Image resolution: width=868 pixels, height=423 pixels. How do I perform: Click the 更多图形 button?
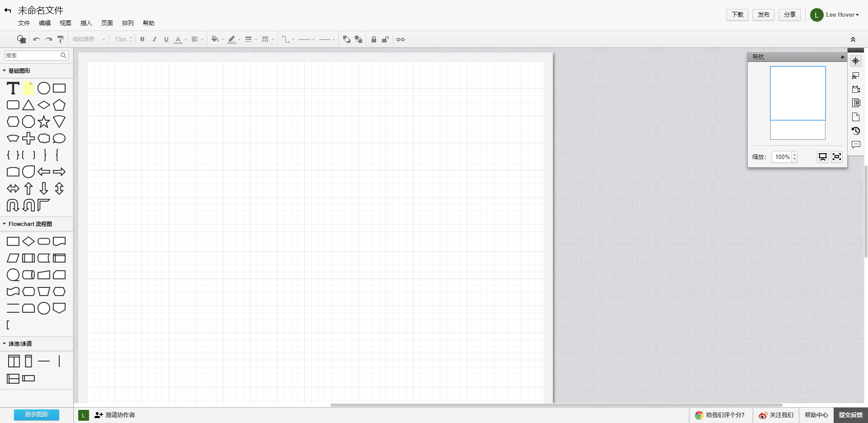[37, 415]
